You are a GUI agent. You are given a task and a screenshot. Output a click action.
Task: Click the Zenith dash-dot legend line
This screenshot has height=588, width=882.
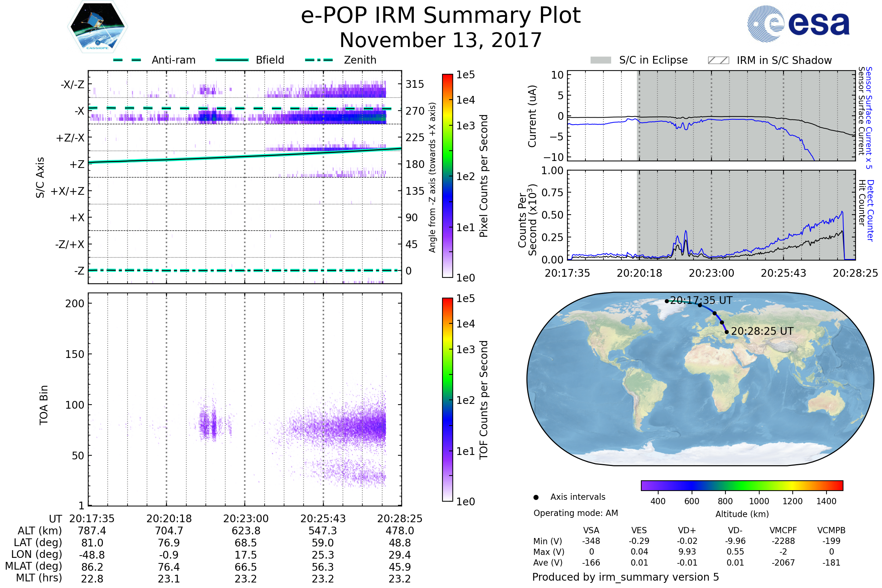pos(319,60)
